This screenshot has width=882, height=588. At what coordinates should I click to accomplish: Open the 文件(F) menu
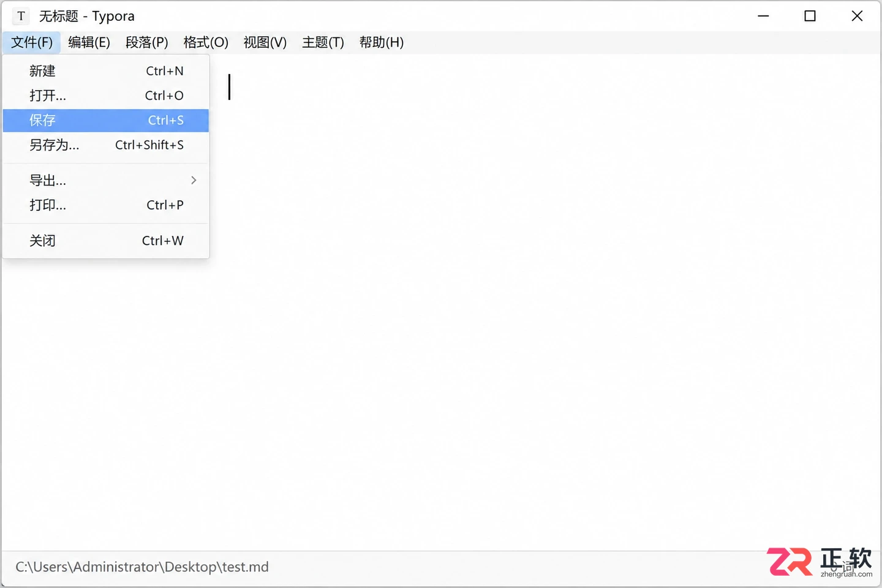(x=32, y=42)
